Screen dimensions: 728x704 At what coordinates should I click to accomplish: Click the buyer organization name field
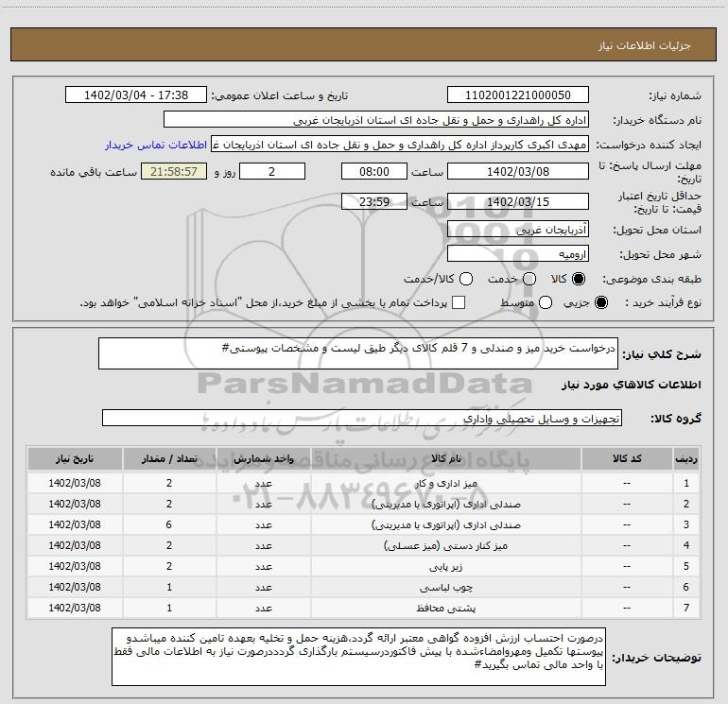376,120
